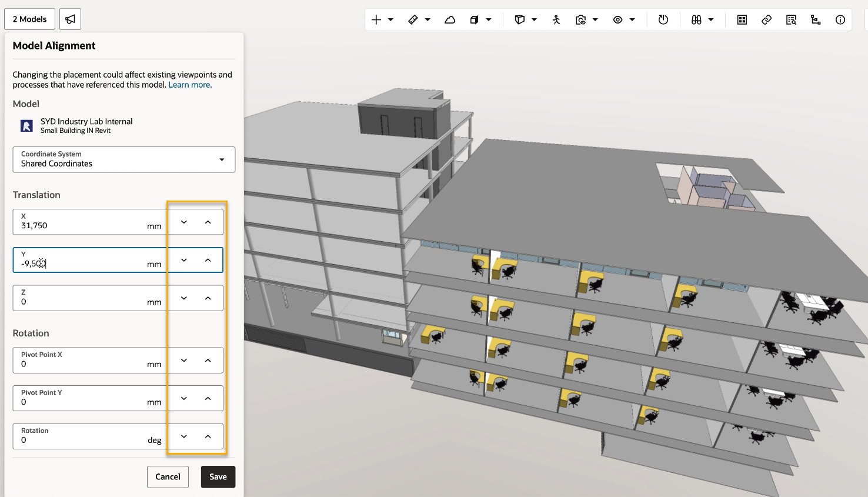Activate the walk mode person icon
The width and height of the screenshot is (868, 497).
(556, 20)
